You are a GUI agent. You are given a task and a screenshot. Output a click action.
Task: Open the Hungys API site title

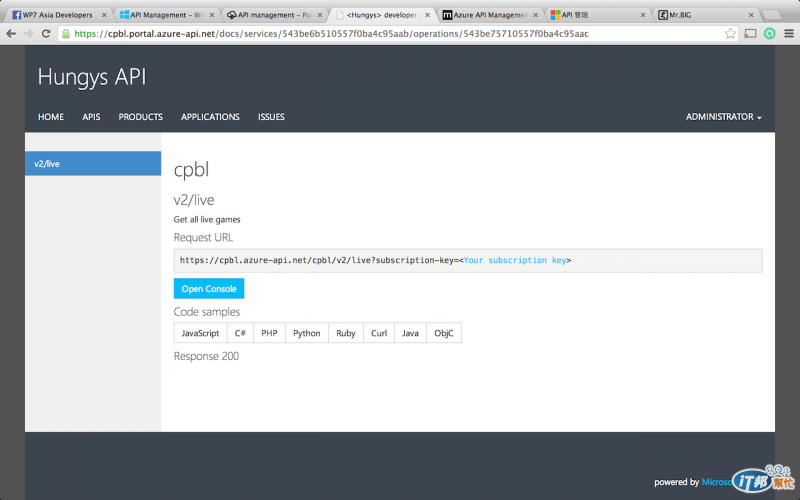pos(92,77)
